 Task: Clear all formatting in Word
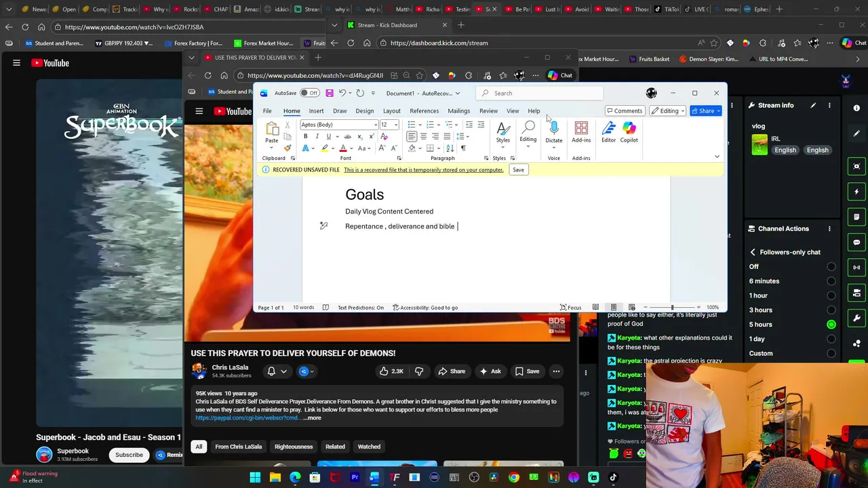point(384,136)
